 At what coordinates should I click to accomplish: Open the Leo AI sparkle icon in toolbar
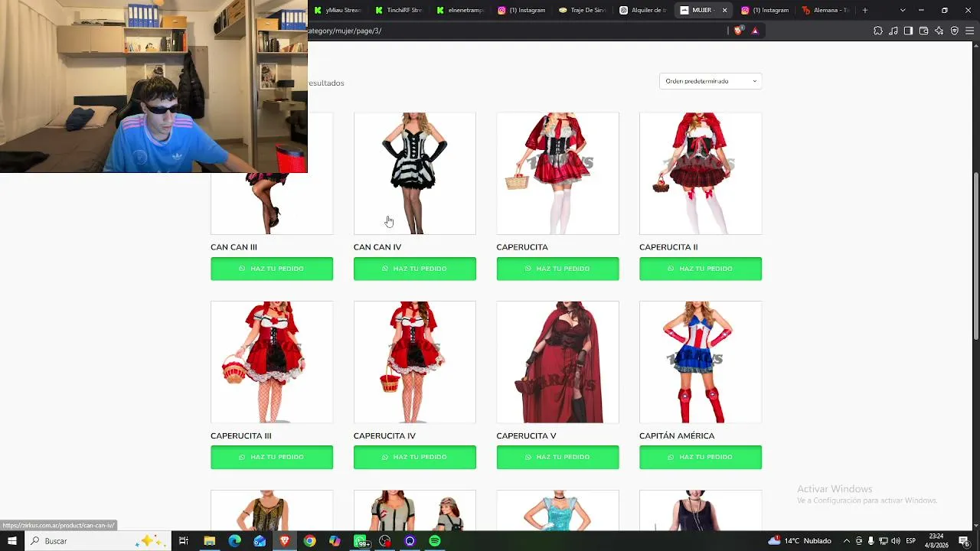click(x=939, y=31)
